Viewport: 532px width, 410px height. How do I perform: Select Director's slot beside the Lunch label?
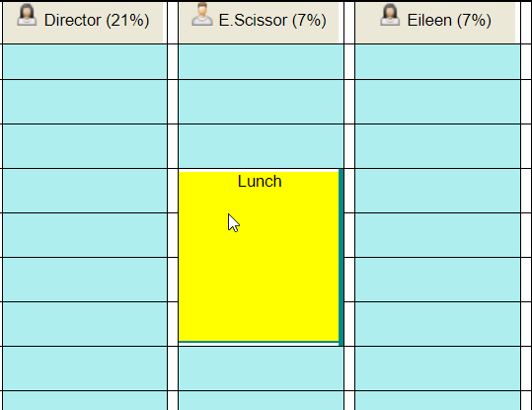click(x=85, y=191)
